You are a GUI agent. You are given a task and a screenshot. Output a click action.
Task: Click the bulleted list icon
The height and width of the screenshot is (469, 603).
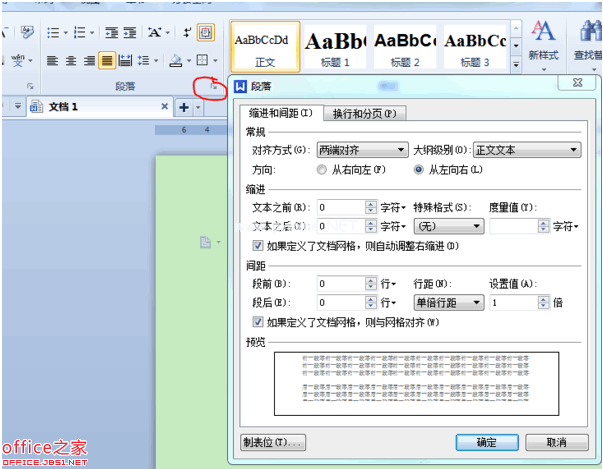[52, 32]
